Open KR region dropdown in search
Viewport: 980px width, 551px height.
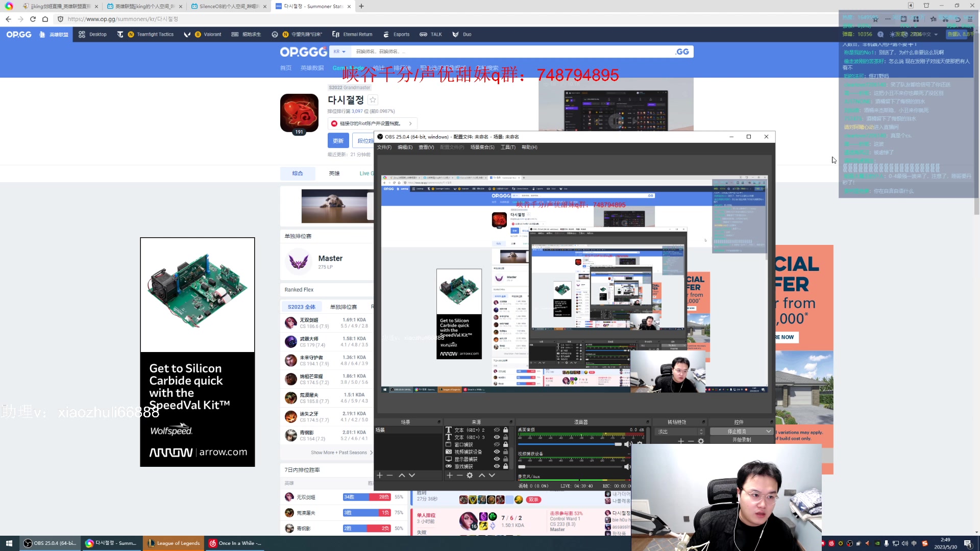pyautogui.click(x=340, y=52)
